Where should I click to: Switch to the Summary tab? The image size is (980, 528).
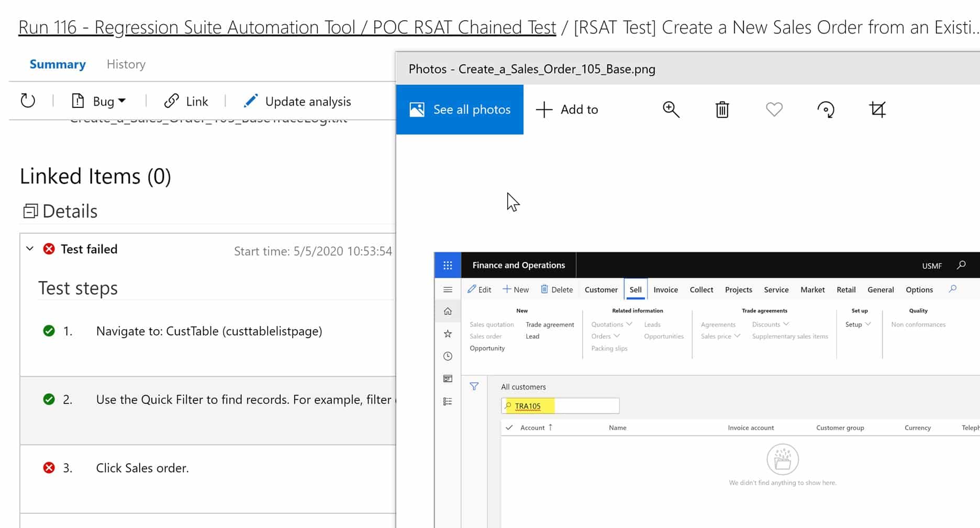pyautogui.click(x=58, y=64)
